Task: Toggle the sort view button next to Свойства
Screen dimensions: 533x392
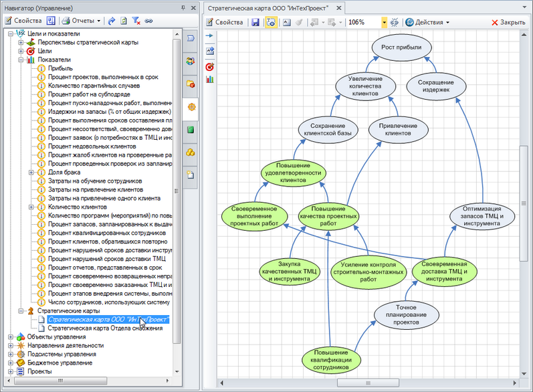Action: pos(51,21)
